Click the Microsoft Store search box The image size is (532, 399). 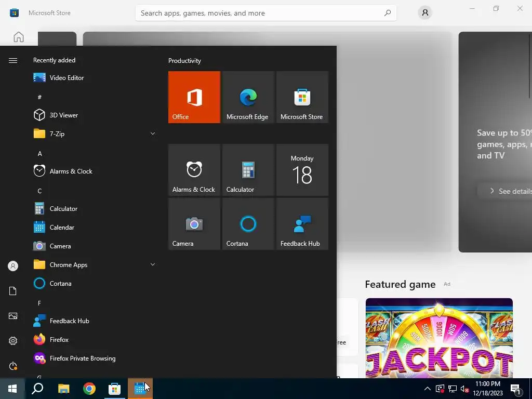[x=265, y=13]
